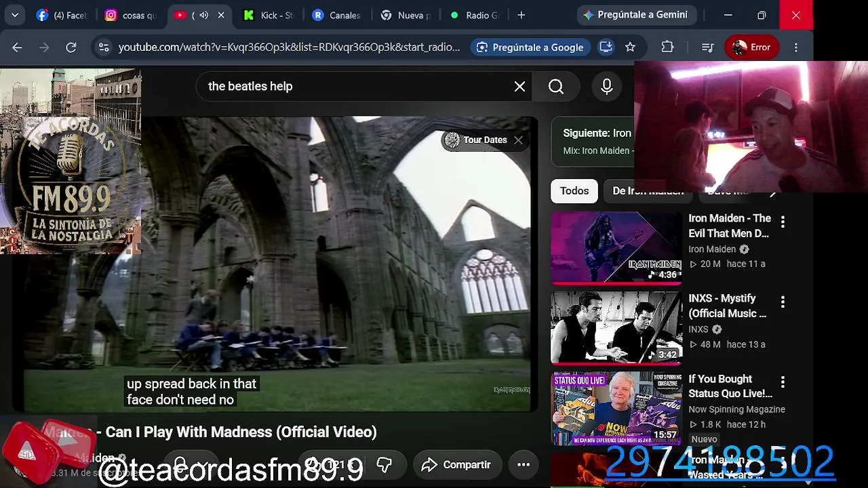Close the active YouTube tab
Image resolution: width=868 pixels, height=488 pixels.
click(220, 15)
